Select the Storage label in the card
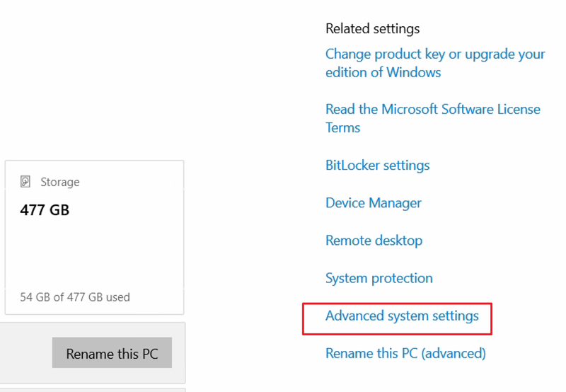 tap(60, 182)
